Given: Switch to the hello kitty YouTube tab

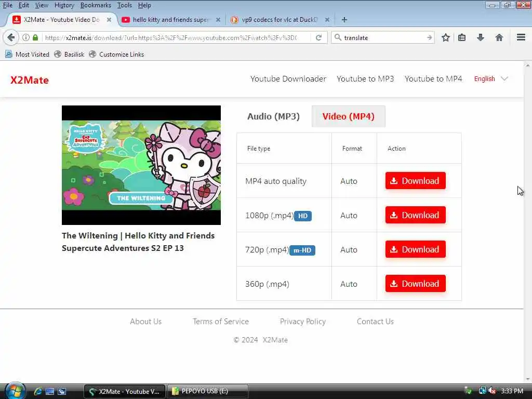Looking at the screenshot, I should pyautogui.click(x=170, y=20).
